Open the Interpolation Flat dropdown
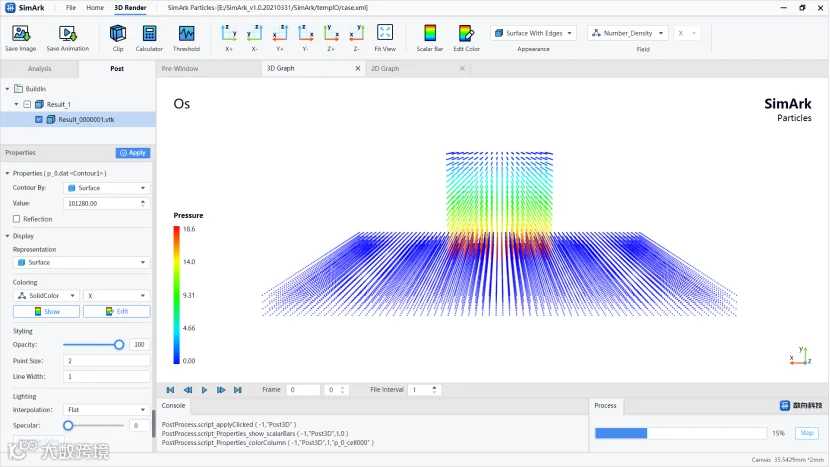 coord(106,410)
